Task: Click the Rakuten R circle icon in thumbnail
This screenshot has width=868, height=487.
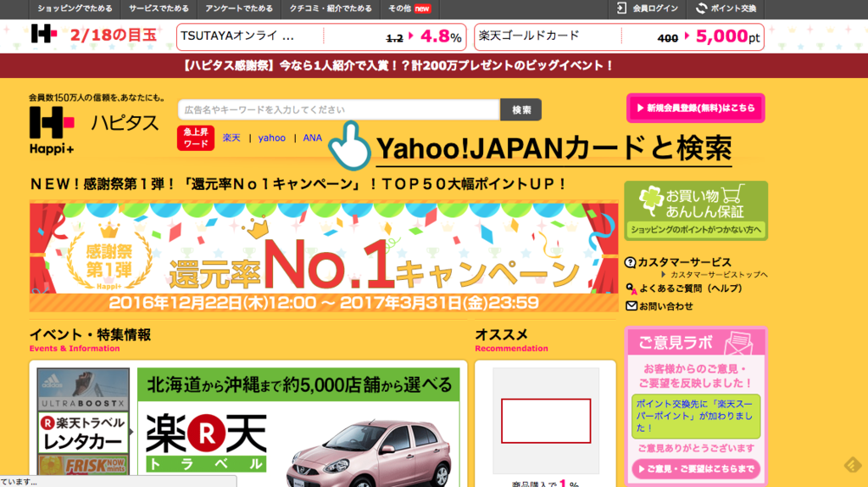Action: coord(47,423)
